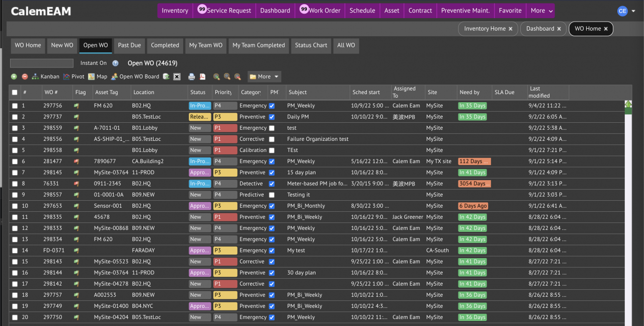Sort by the Need by column header
Screen dimensions: 644x326
pyautogui.click(x=474, y=93)
